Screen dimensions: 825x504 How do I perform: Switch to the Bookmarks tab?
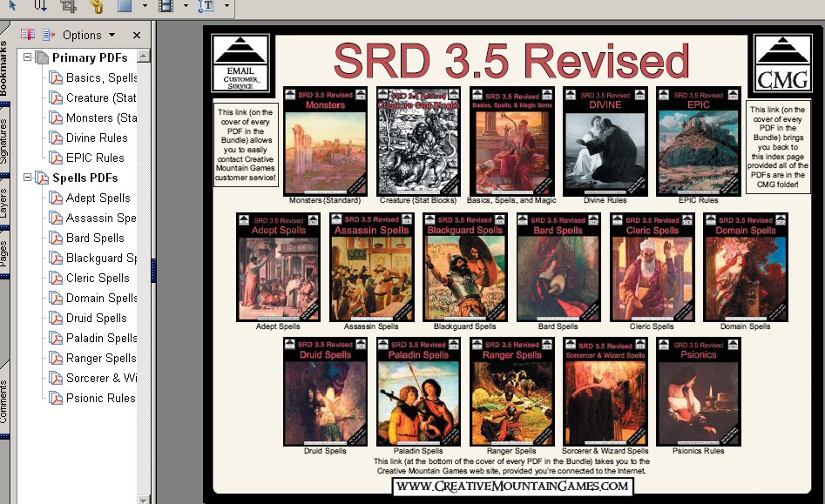click(3, 68)
